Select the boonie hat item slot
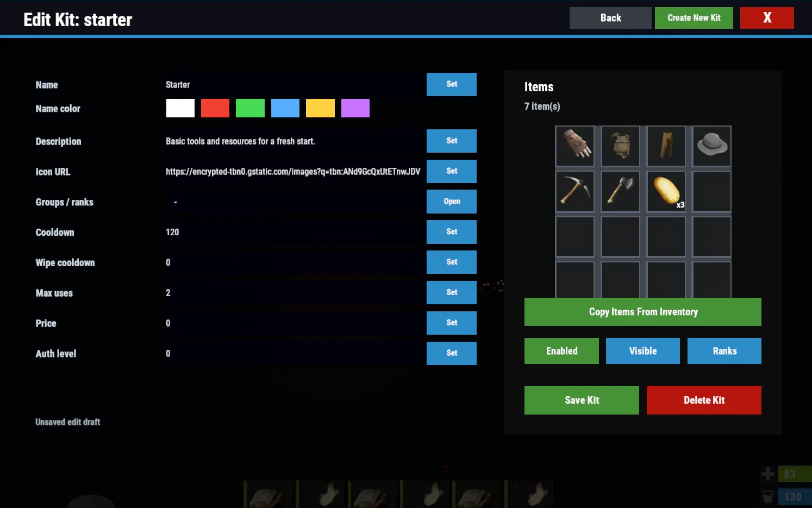 (712, 146)
